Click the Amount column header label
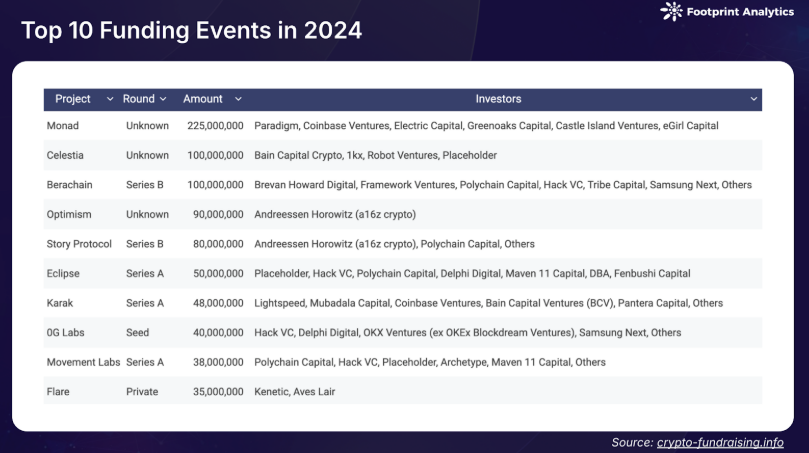This screenshot has width=809, height=453. click(203, 99)
